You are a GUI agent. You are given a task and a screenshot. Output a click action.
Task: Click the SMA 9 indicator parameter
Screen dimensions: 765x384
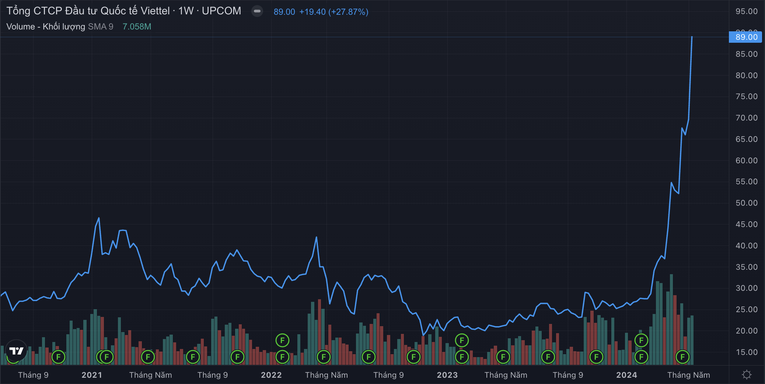[x=101, y=27]
